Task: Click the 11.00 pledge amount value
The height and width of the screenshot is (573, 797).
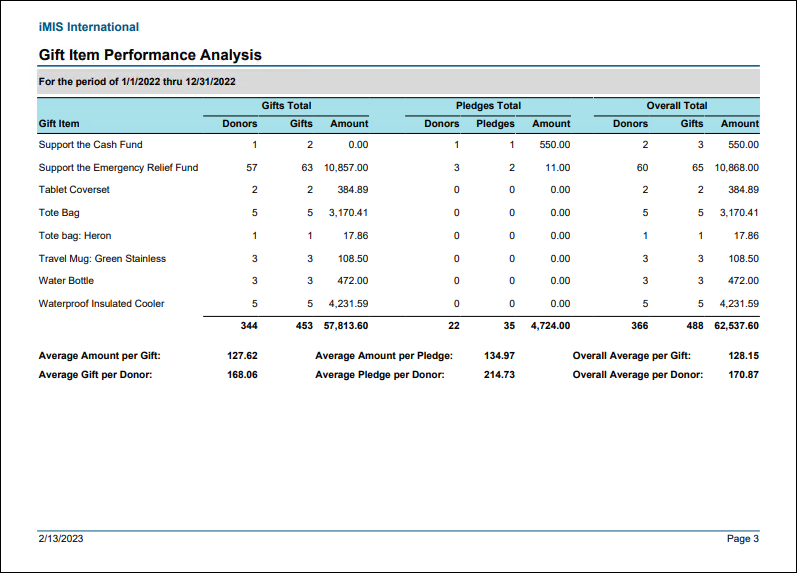Action: click(558, 168)
